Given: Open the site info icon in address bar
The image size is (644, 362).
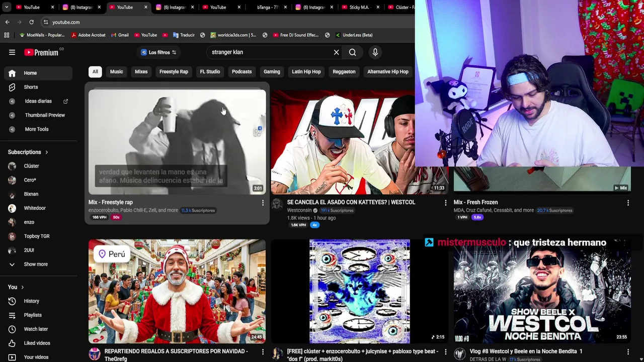Looking at the screenshot, I should (46, 22).
